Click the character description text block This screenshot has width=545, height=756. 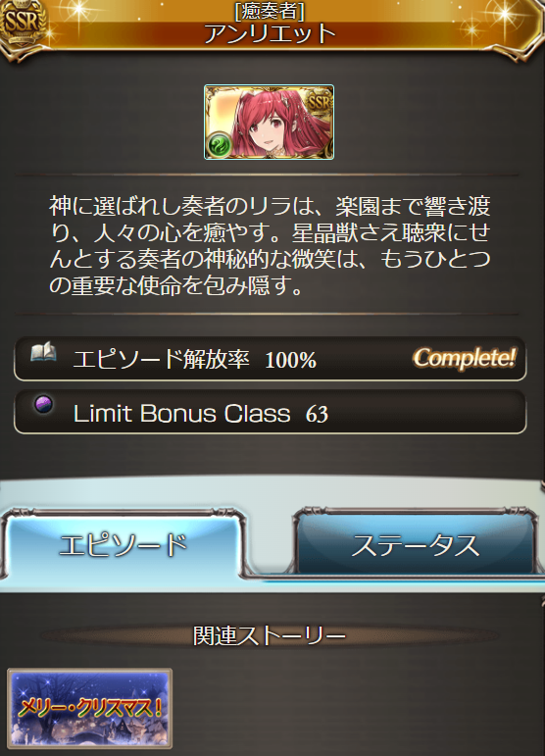(x=270, y=246)
